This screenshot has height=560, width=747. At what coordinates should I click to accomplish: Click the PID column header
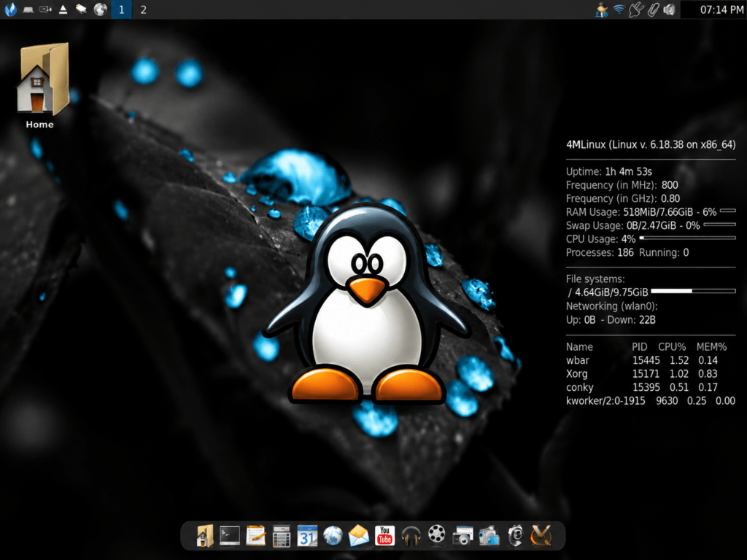pos(639,346)
